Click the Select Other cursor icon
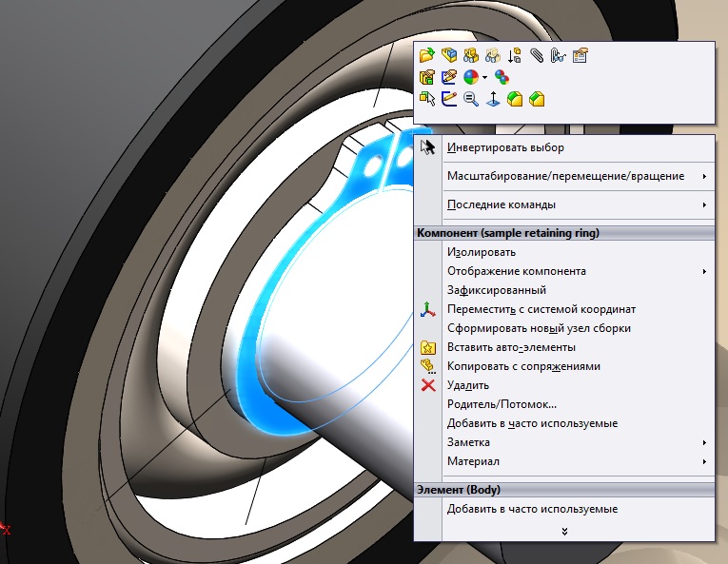728x564 pixels. coord(426,99)
